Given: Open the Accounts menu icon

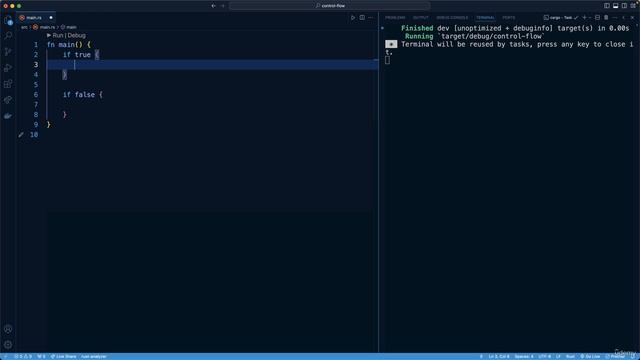Looking at the screenshot, I should tap(8, 329).
